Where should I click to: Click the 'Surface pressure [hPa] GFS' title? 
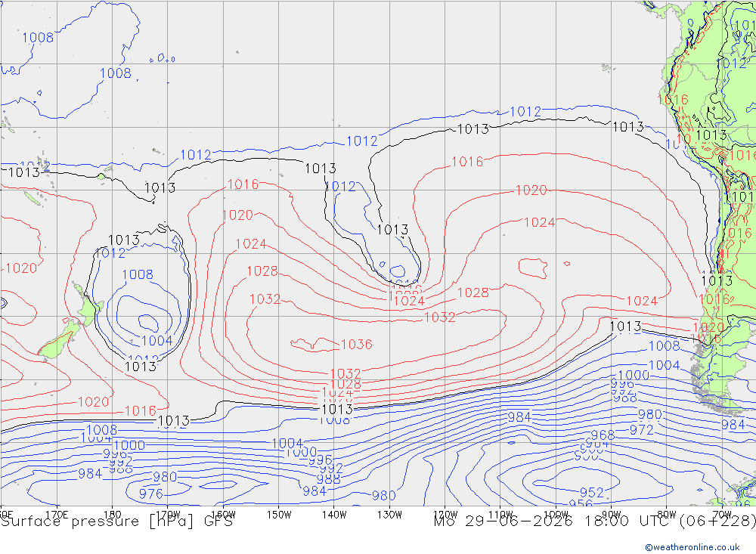(x=116, y=522)
